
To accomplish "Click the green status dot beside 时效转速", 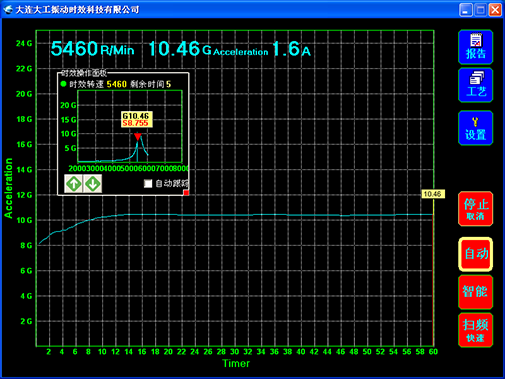I will (63, 84).
